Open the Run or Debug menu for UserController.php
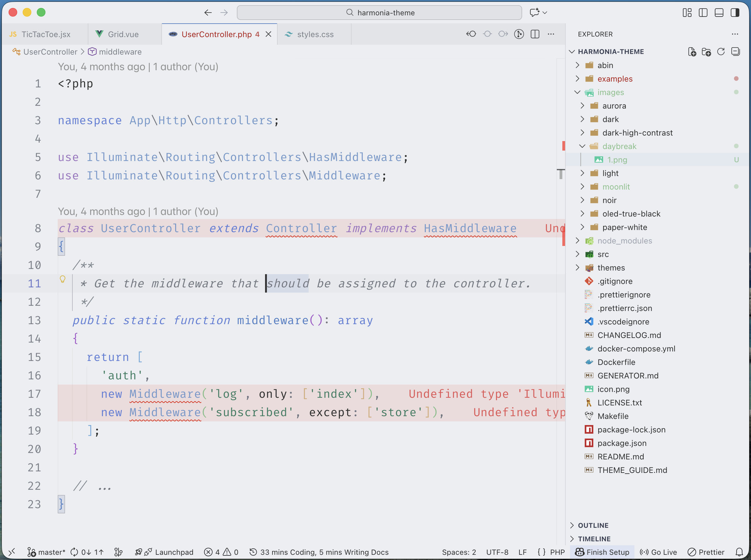 coord(519,34)
